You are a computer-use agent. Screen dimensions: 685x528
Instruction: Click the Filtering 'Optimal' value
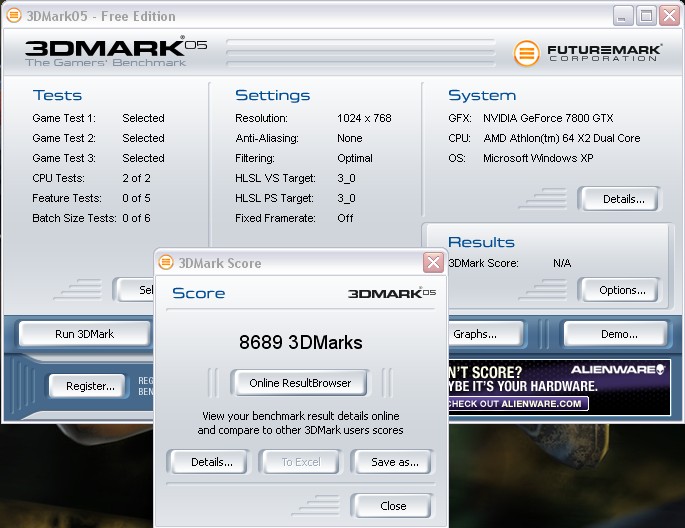pos(355,158)
